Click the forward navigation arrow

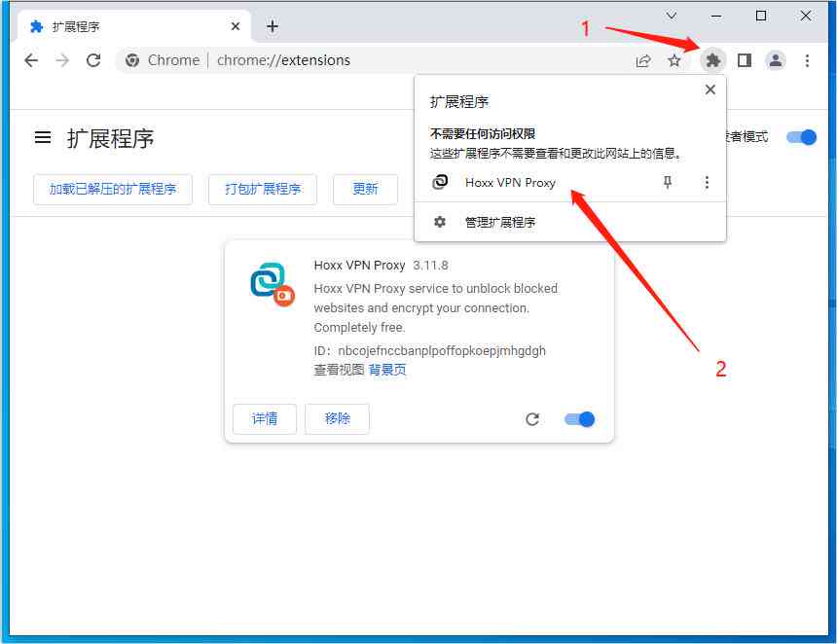click(x=62, y=60)
